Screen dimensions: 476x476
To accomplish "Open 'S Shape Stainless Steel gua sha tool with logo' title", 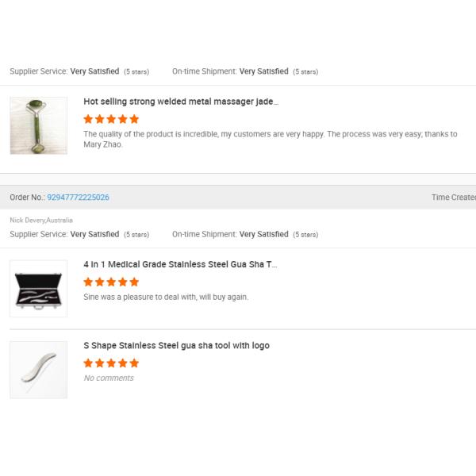I will point(176,345).
